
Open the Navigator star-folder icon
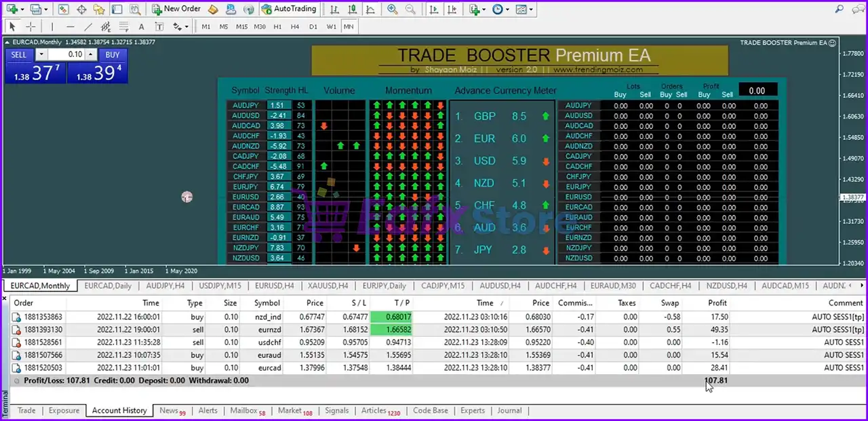coord(99,9)
